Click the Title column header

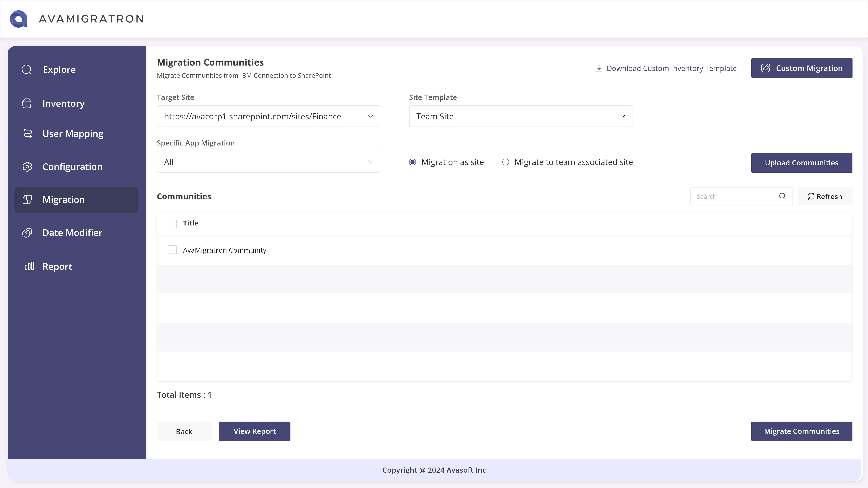pos(191,223)
